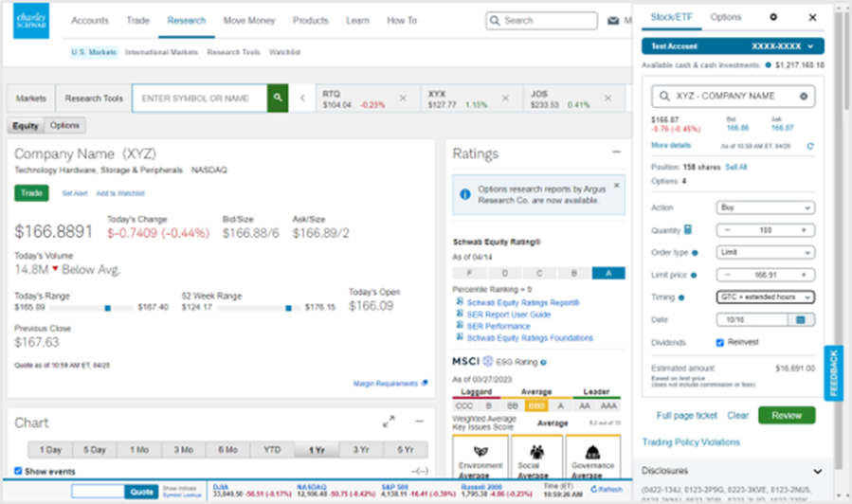Click the green symbol search magnifier button
The height and width of the screenshot is (504, 852).
pyautogui.click(x=277, y=98)
